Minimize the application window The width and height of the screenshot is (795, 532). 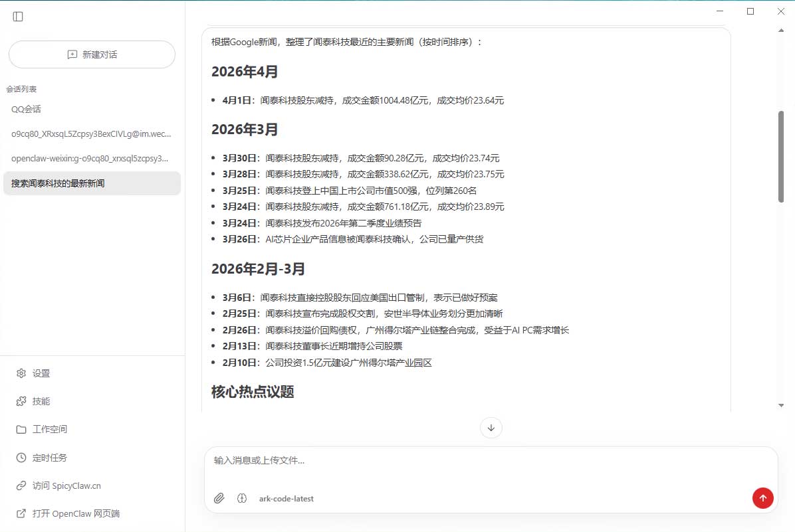(x=720, y=11)
